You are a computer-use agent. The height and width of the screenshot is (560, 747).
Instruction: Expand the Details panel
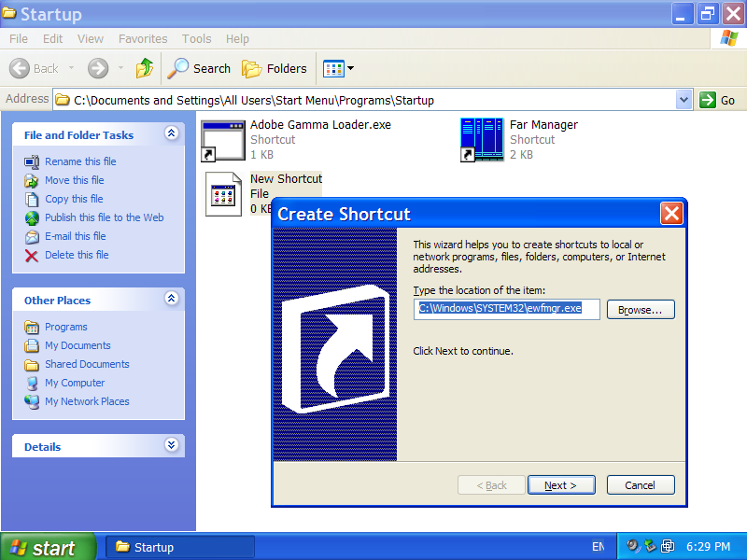click(x=172, y=445)
